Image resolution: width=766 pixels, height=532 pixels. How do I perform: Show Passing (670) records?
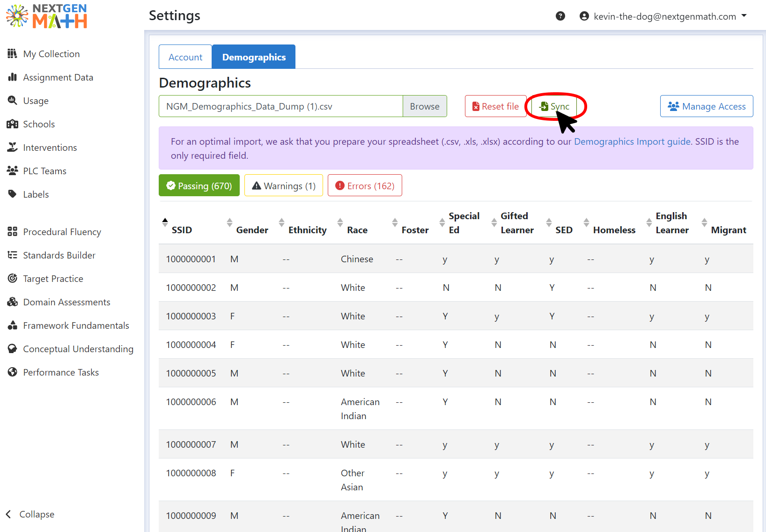[x=199, y=185]
